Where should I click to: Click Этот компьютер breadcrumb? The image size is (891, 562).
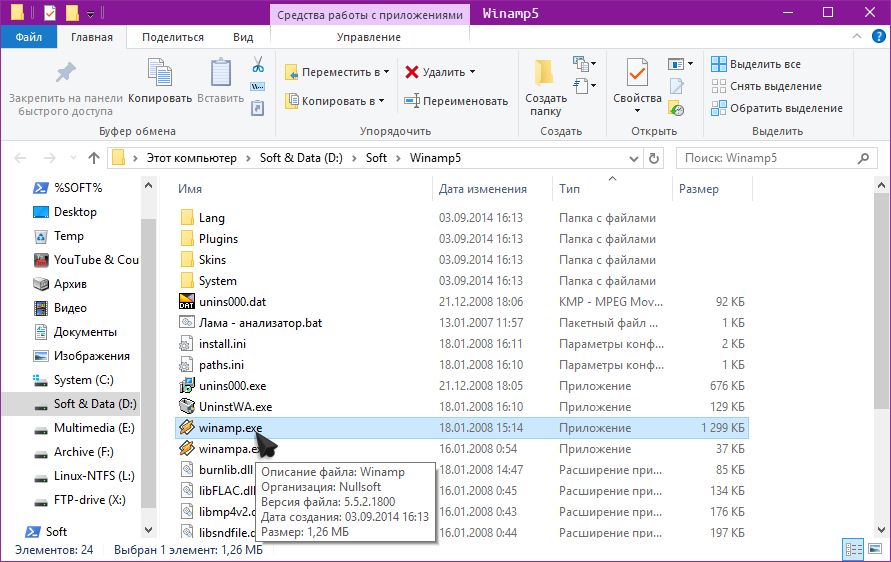pyautogui.click(x=191, y=158)
